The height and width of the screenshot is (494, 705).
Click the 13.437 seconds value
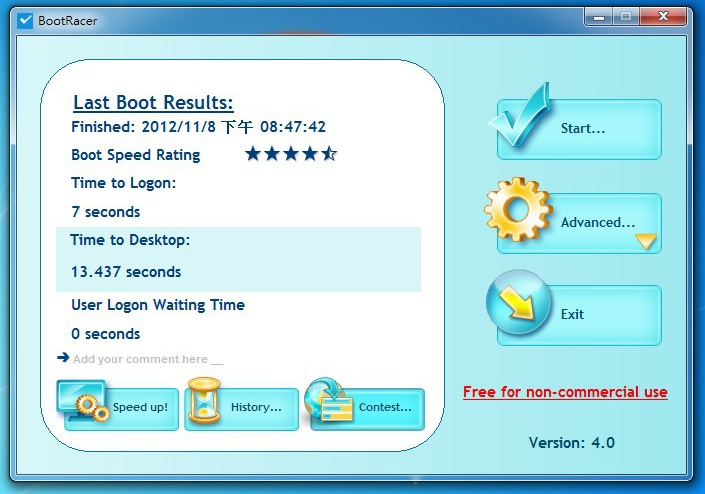[x=126, y=272]
